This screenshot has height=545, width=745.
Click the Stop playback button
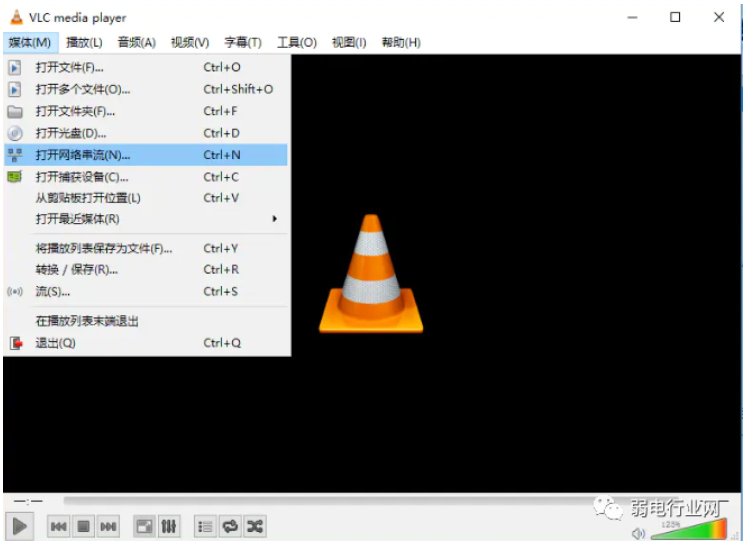click(84, 526)
